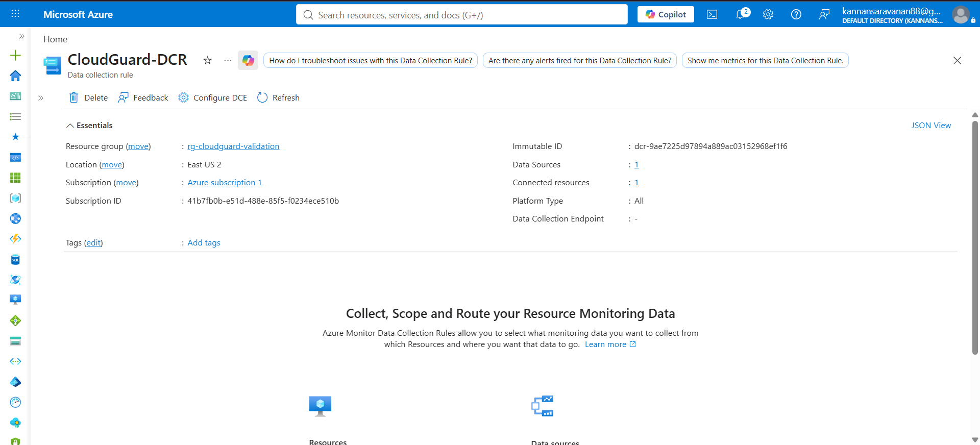The width and height of the screenshot is (980, 445).
Task: Open portal settings gear icon
Action: (x=768, y=15)
